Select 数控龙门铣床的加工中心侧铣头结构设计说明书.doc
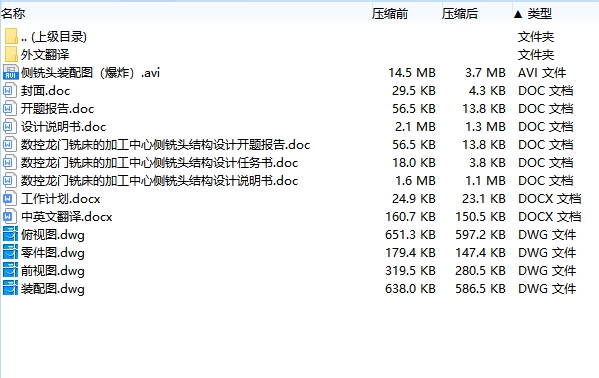 (160, 180)
